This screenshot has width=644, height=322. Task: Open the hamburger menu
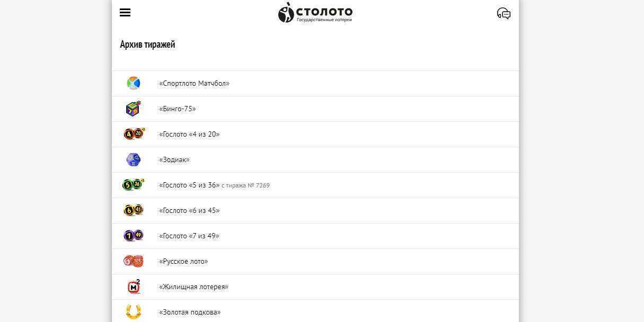tap(125, 13)
